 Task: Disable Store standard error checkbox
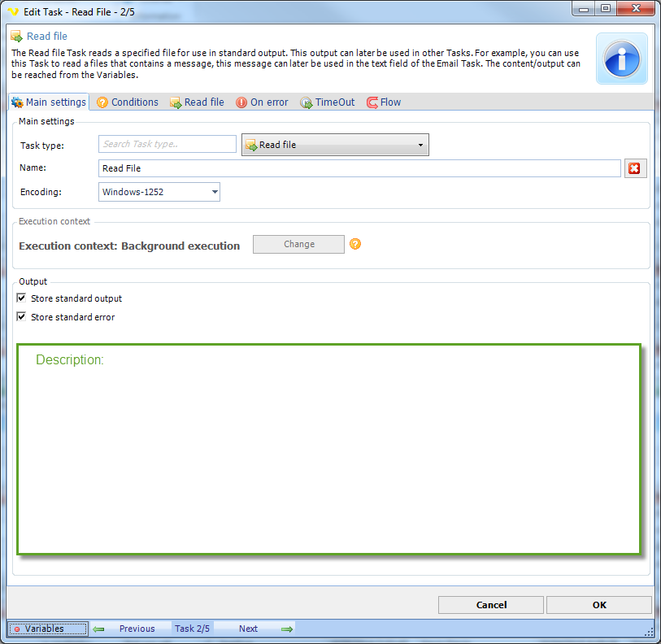click(x=22, y=317)
